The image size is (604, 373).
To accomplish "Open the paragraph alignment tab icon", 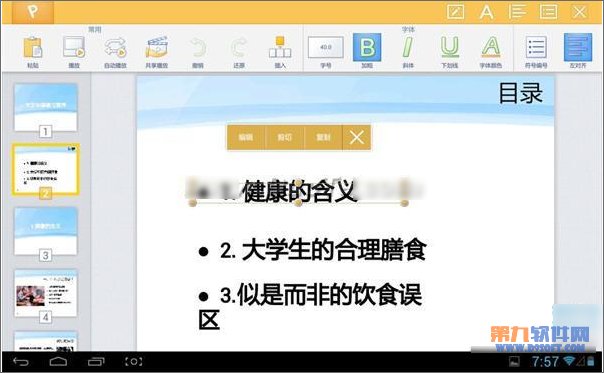I will click(x=517, y=12).
